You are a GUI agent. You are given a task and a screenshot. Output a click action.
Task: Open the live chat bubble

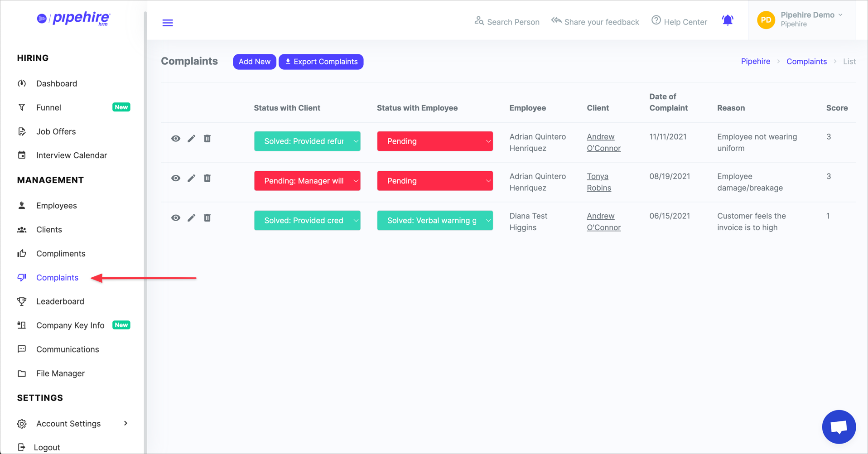(x=839, y=427)
